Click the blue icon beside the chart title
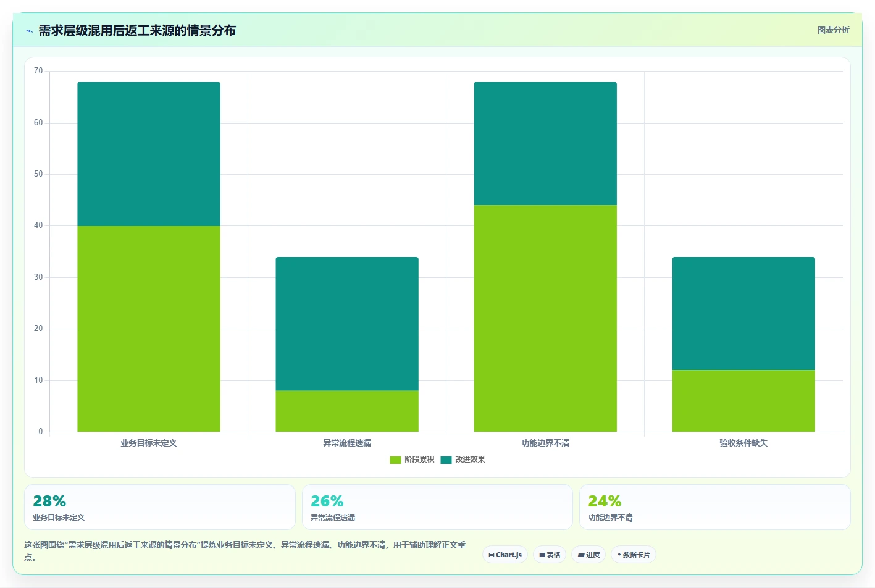 coord(29,31)
